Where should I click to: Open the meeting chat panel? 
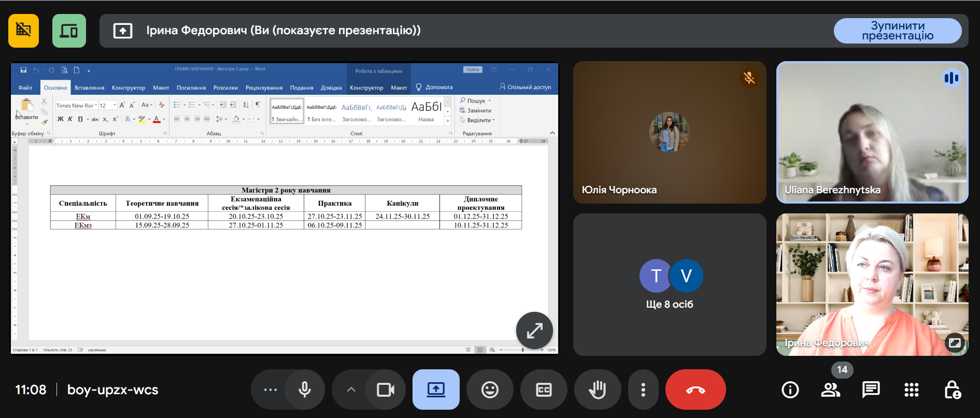click(x=871, y=390)
